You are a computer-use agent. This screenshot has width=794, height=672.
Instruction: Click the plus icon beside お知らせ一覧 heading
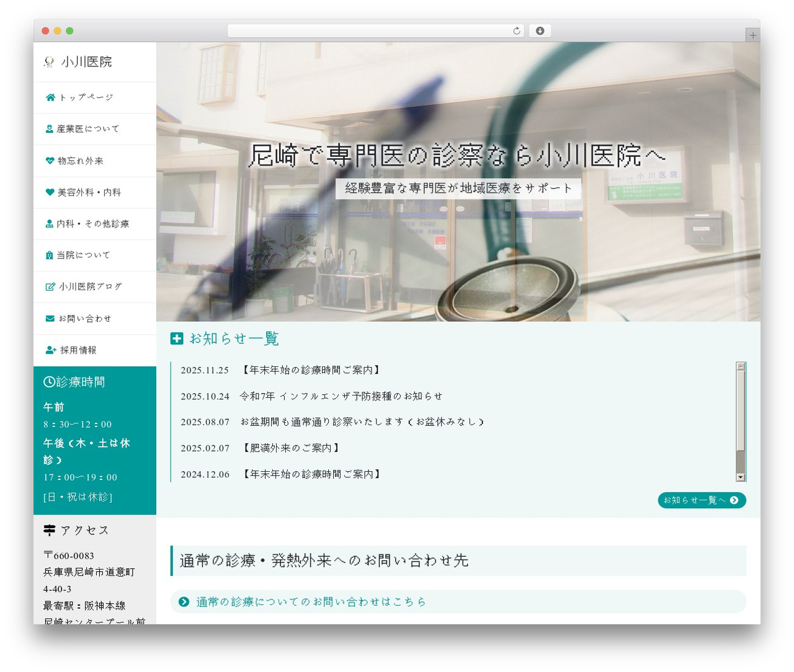(x=177, y=338)
